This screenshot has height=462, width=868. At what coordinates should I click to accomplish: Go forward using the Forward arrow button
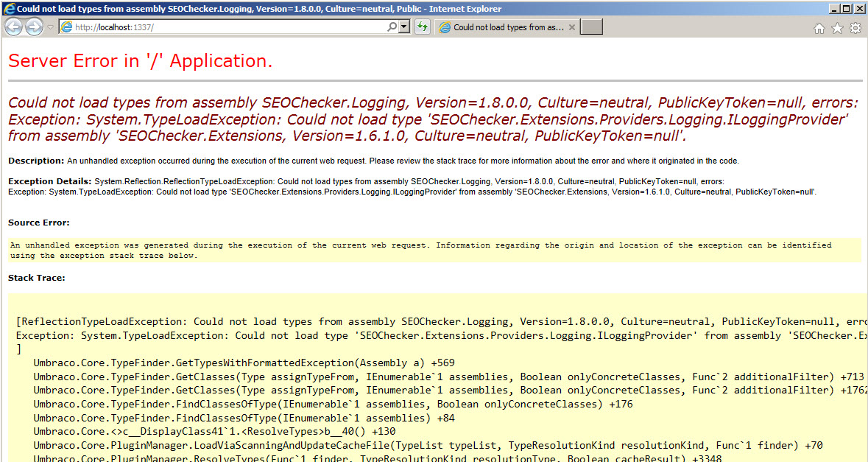click(x=34, y=27)
